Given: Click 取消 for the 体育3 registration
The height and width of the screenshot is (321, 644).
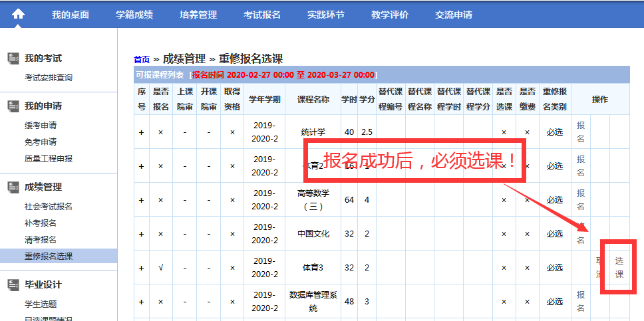Looking at the screenshot, I should click(599, 267).
